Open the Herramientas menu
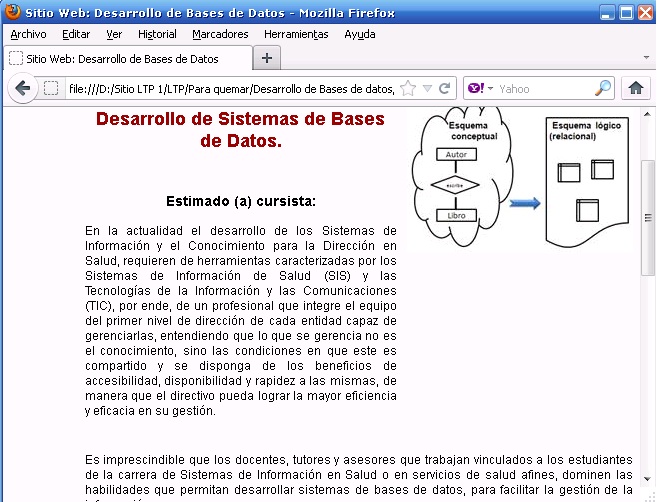The width and height of the screenshot is (657, 502). (x=296, y=34)
